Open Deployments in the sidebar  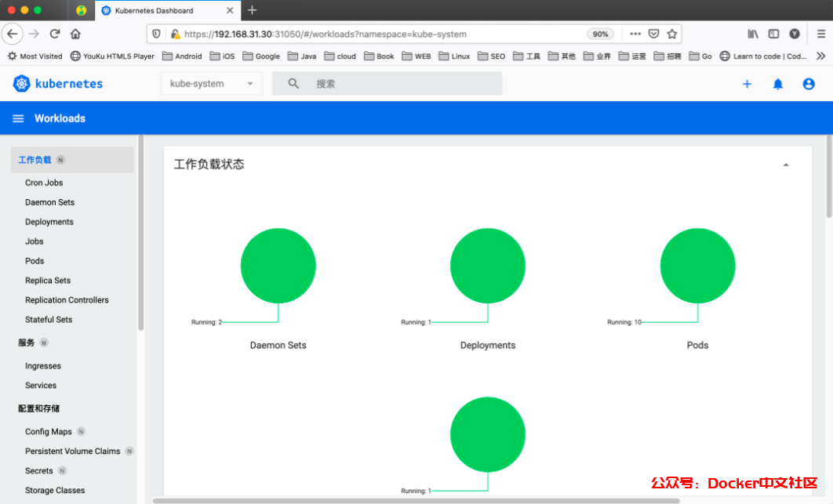[x=49, y=222]
